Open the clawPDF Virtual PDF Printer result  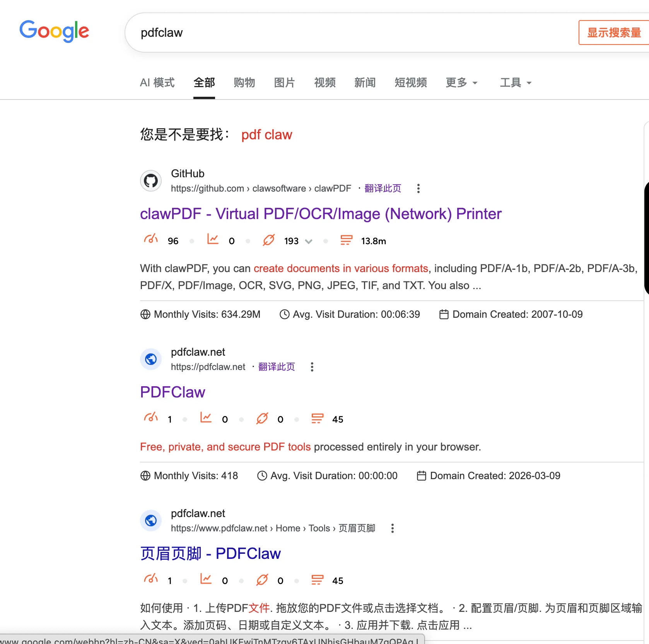[321, 214]
